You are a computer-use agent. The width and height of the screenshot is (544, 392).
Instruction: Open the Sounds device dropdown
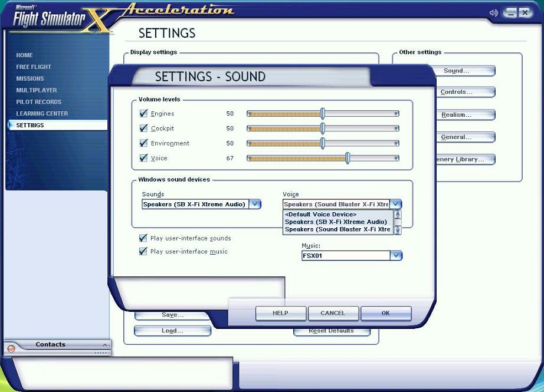tap(255, 204)
